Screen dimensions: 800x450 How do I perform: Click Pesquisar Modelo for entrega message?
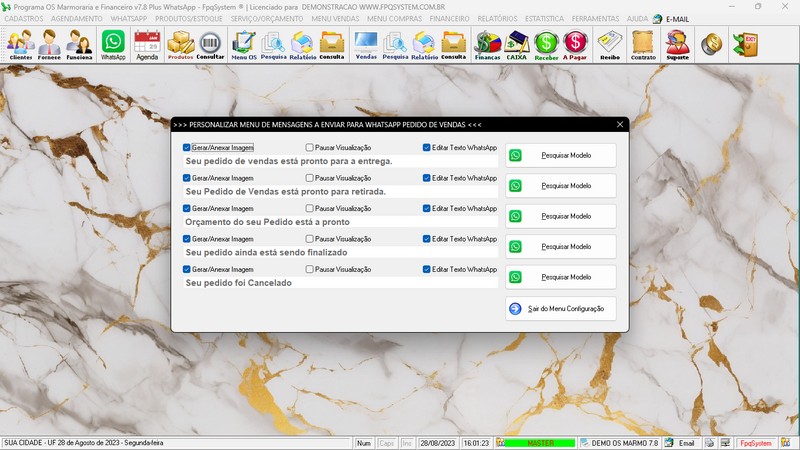tap(561, 155)
